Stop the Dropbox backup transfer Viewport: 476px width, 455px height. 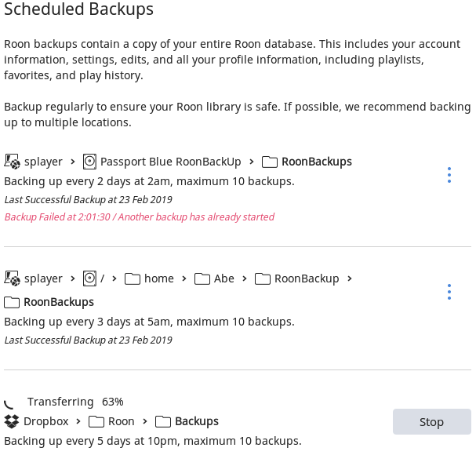(x=431, y=421)
